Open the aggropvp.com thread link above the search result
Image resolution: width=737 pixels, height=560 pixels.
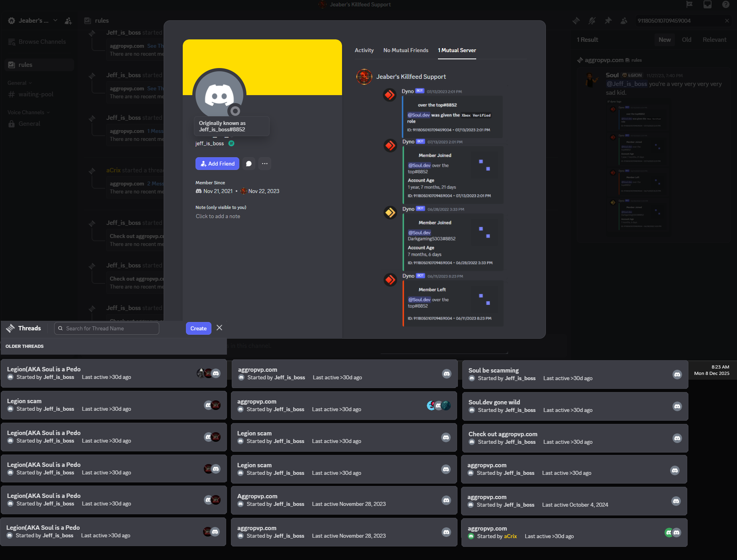[x=604, y=60]
